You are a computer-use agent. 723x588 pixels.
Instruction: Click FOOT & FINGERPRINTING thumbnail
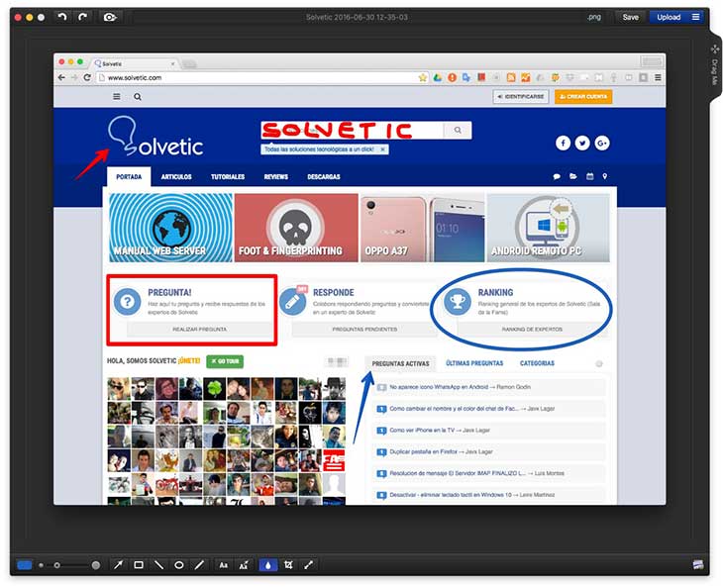click(x=296, y=228)
